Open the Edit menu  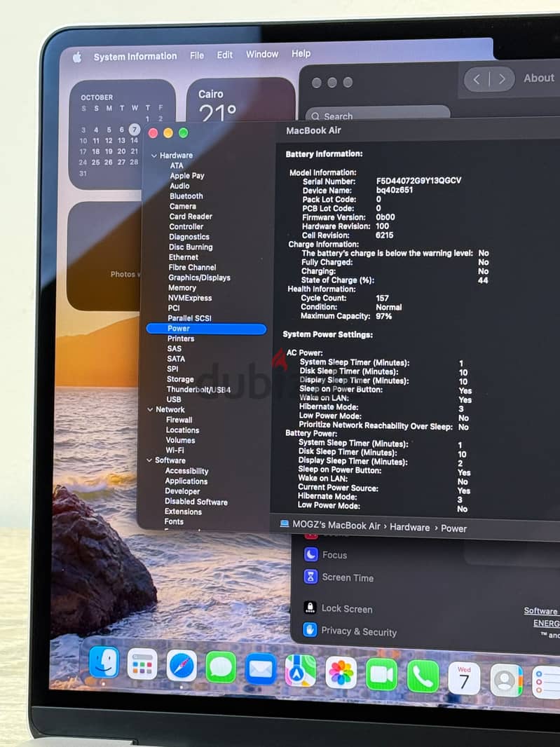pyautogui.click(x=225, y=55)
